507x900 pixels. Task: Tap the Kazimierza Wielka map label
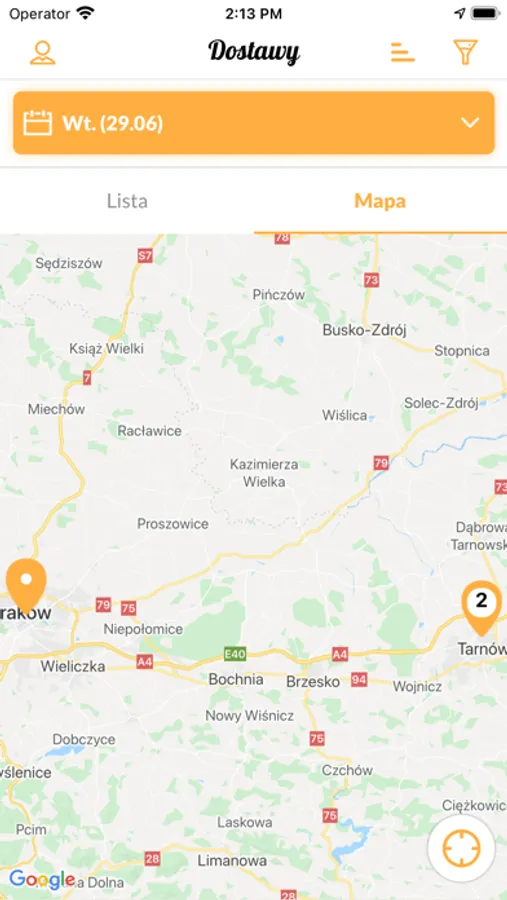(264, 473)
